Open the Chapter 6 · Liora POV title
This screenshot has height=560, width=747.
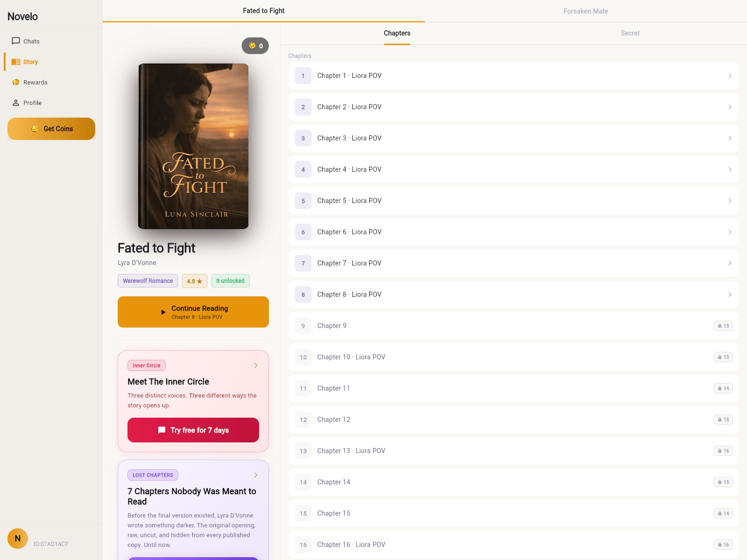pyautogui.click(x=349, y=232)
